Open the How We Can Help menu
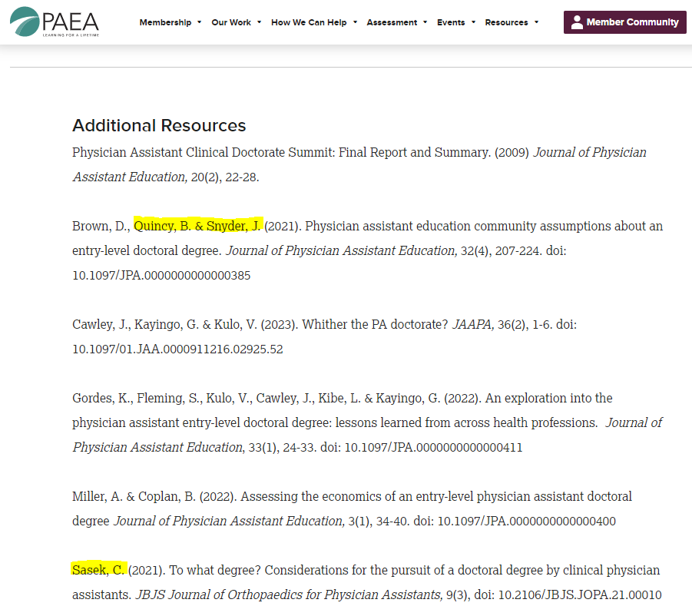Image resolution: width=692 pixels, height=616 pixels. pyautogui.click(x=309, y=22)
